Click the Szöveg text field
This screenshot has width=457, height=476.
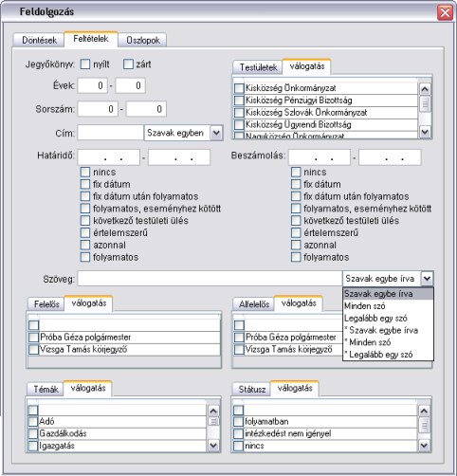tap(210, 279)
